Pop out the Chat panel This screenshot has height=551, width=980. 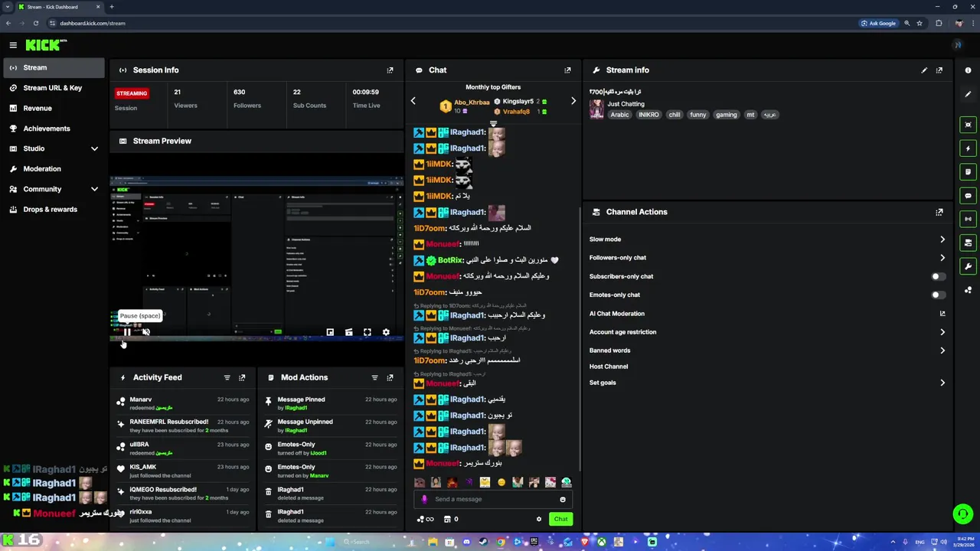(x=567, y=70)
